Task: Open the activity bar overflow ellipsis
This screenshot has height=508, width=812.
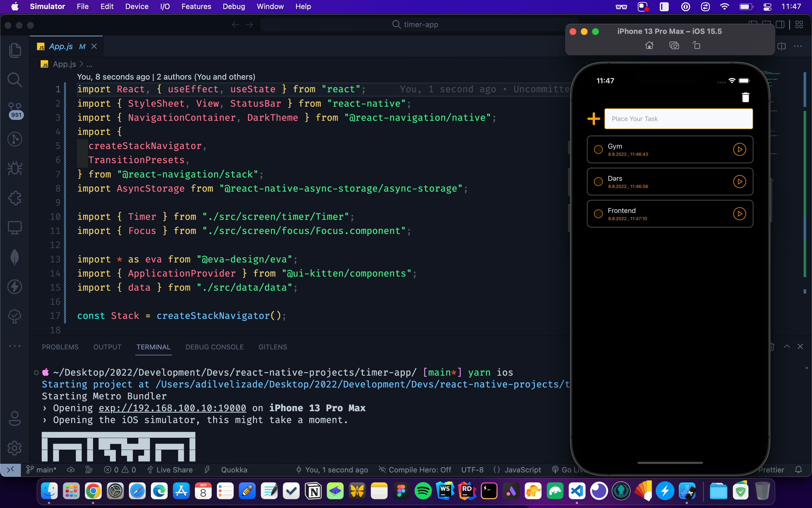Action: [x=15, y=346]
